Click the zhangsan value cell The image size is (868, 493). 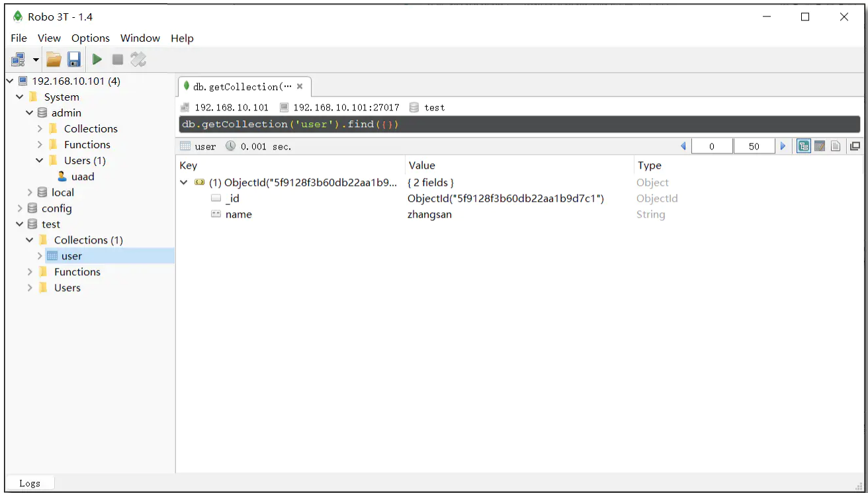point(430,214)
